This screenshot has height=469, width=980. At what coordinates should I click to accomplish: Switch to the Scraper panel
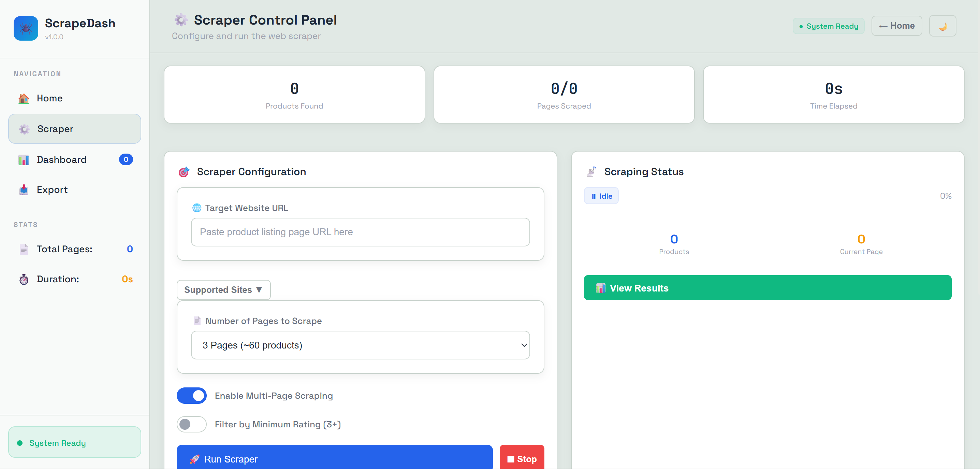55,129
